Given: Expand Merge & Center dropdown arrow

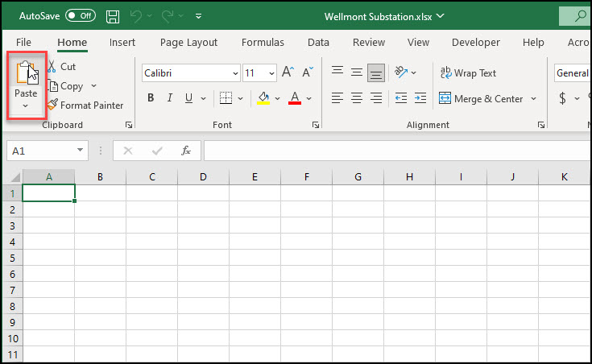Looking at the screenshot, I should tap(533, 98).
